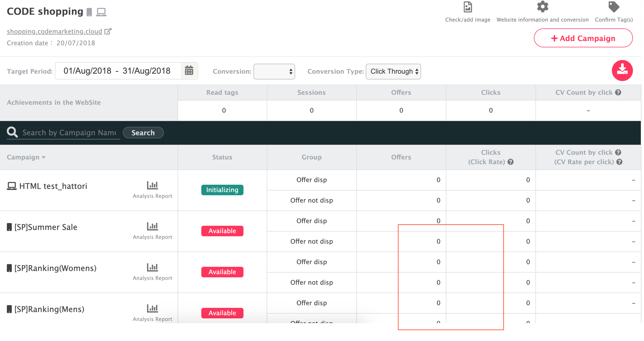Open the Click Through conversion type dropdown
644x341 pixels.
point(393,71)
